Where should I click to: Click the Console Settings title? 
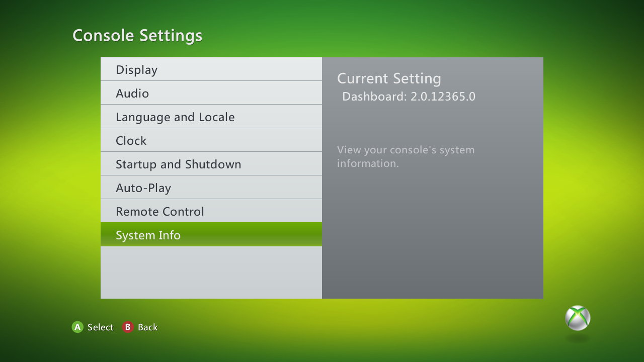click(x=137, y=36)
